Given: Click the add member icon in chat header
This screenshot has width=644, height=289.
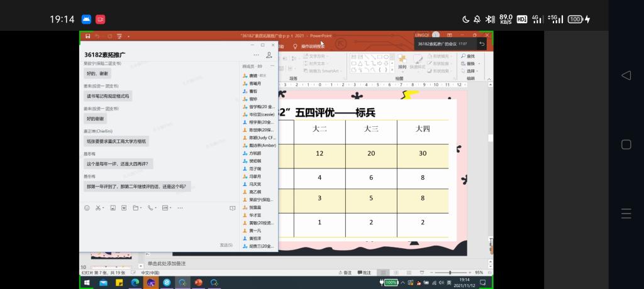Looking at the screenshot, I should pos(269,55).
